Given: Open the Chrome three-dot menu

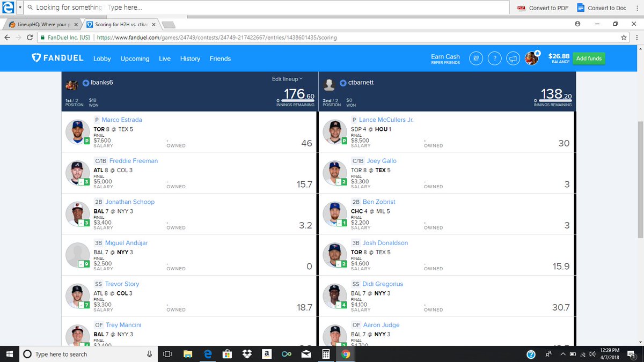Looking at the screenshot, I should click(x=638, y=38).
